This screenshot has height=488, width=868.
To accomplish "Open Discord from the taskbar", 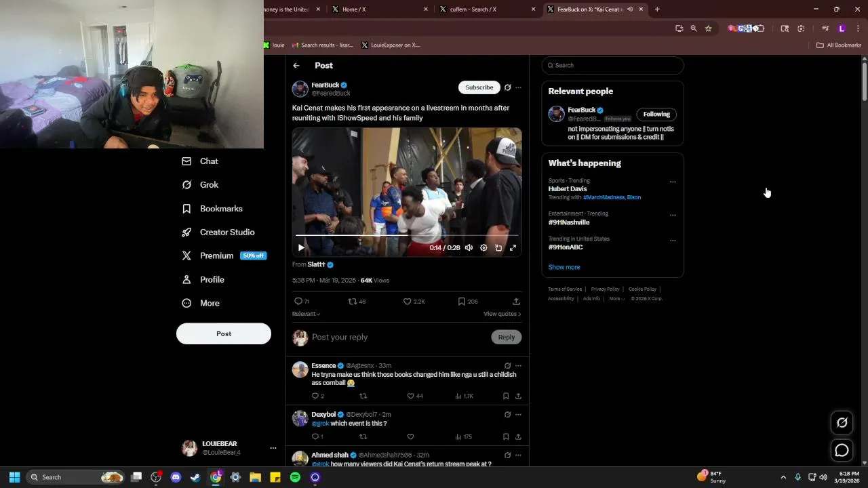I will 176,477.
